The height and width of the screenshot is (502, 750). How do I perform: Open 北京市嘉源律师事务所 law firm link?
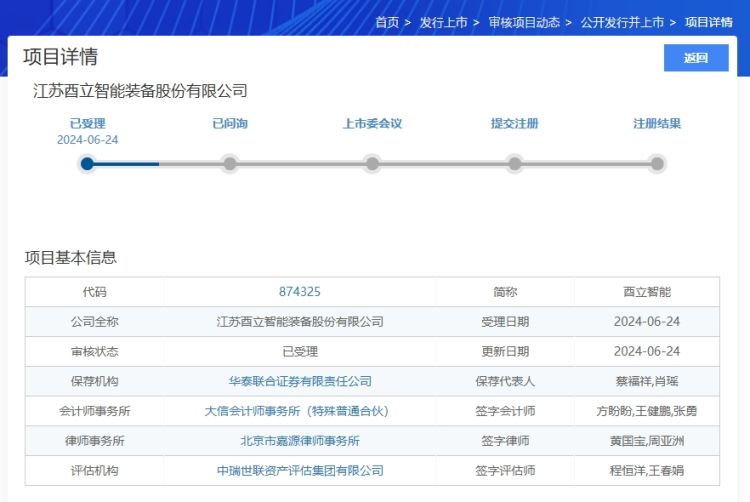pos(300,440)
